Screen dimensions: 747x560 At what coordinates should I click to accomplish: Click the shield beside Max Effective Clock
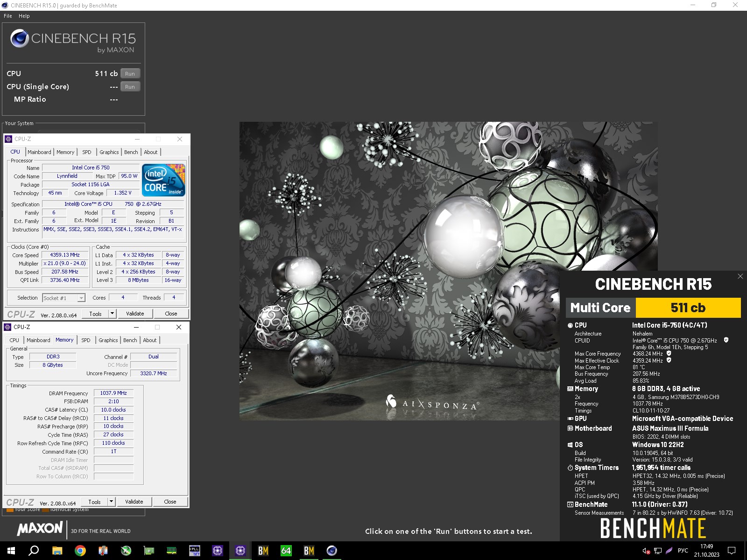click(x=669, y=360)
